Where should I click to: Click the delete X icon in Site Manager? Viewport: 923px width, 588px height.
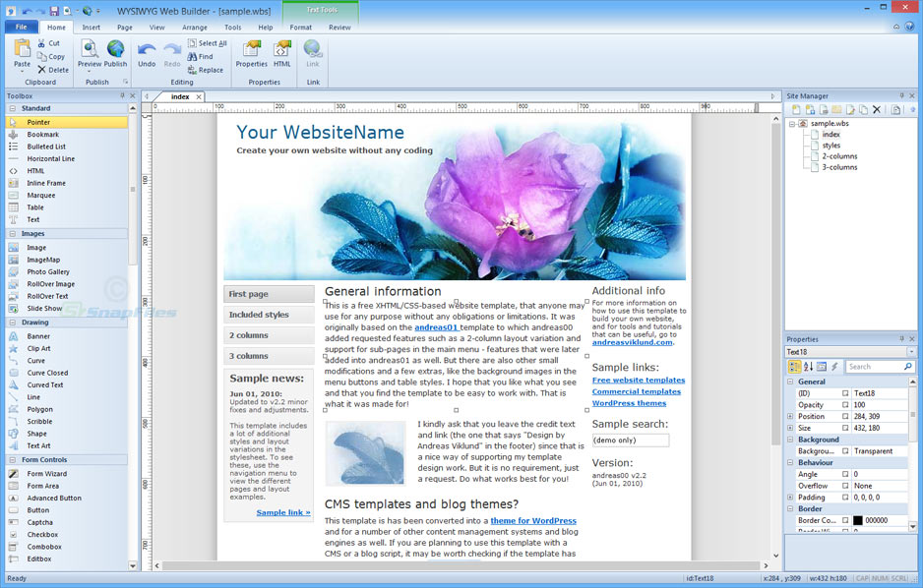coord(877,109)
